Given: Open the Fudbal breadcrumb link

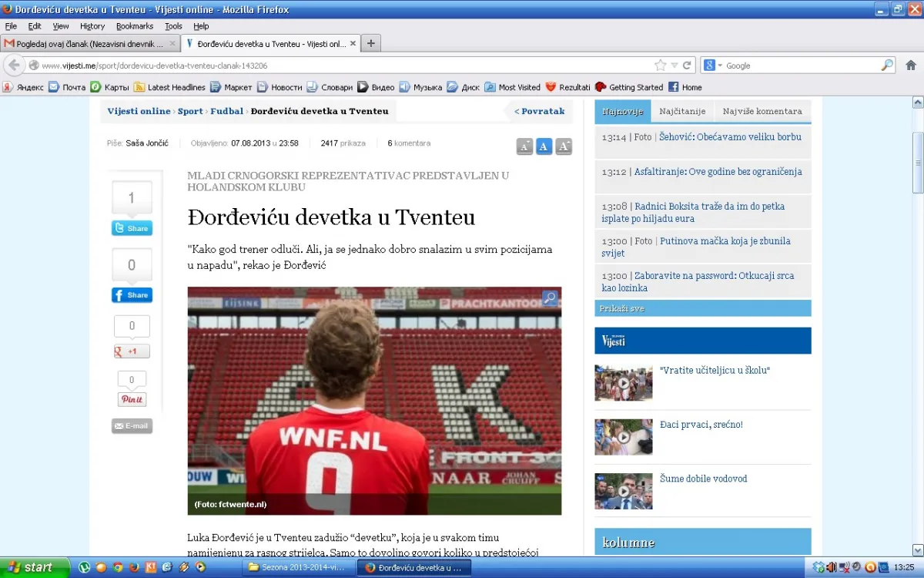Looking at the screenshot, I should tap(226, 111).
